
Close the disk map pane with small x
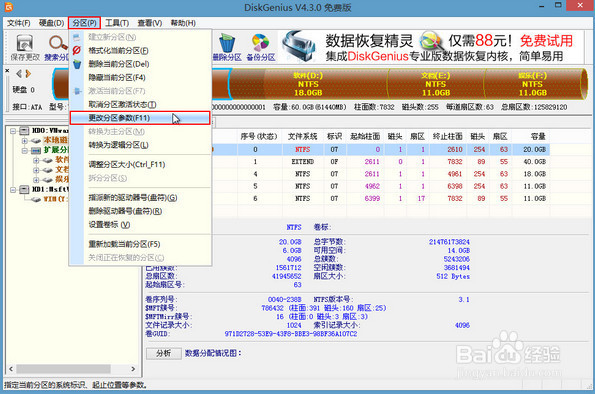[7, 71]
